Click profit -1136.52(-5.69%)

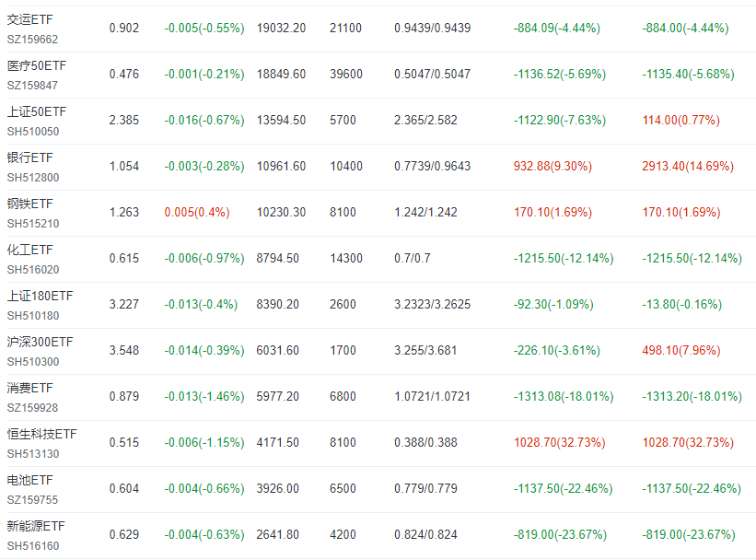pos(560,74)
